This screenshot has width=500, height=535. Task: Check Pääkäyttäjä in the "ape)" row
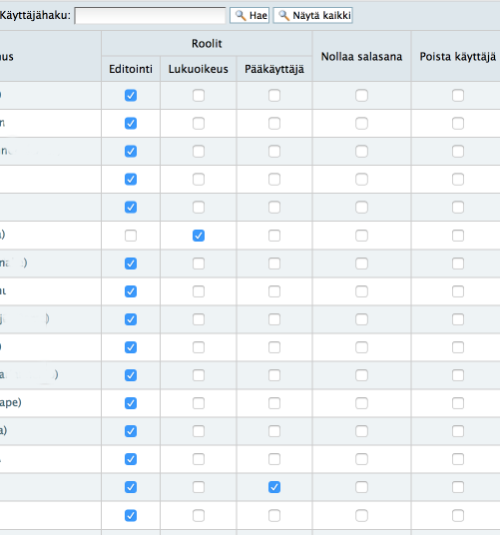point(274,403)
